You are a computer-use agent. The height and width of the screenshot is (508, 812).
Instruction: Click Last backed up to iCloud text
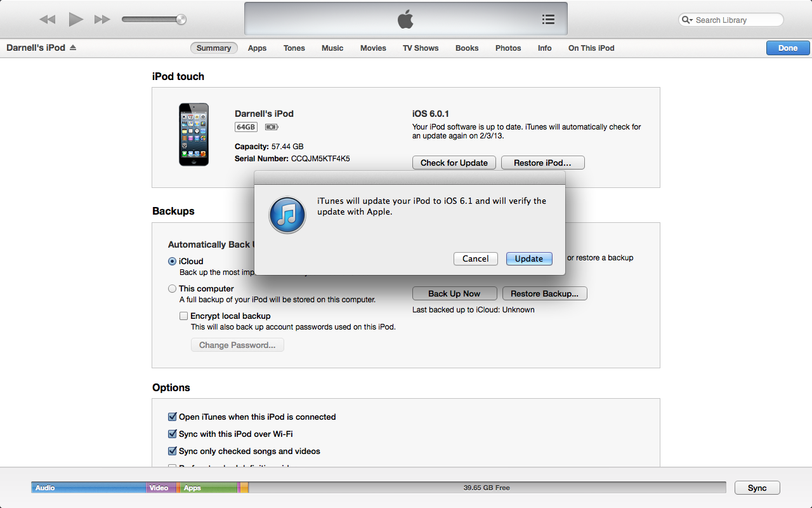[473, 310]
